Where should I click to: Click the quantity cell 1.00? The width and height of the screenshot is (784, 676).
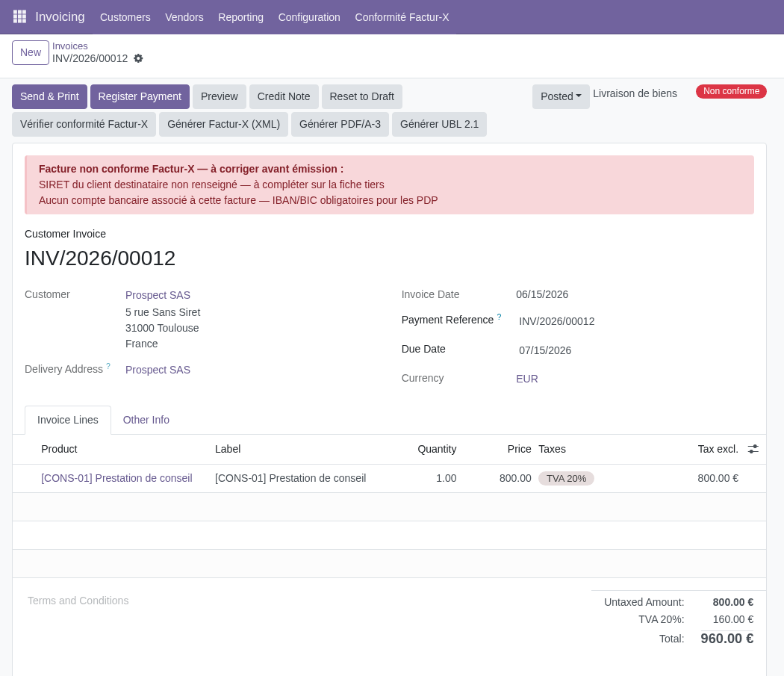[446, 478]
